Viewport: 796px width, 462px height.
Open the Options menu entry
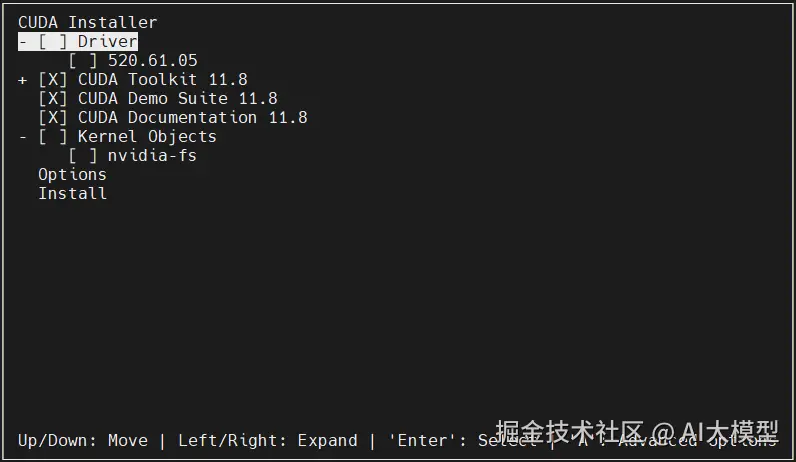(x=72, y=175)
